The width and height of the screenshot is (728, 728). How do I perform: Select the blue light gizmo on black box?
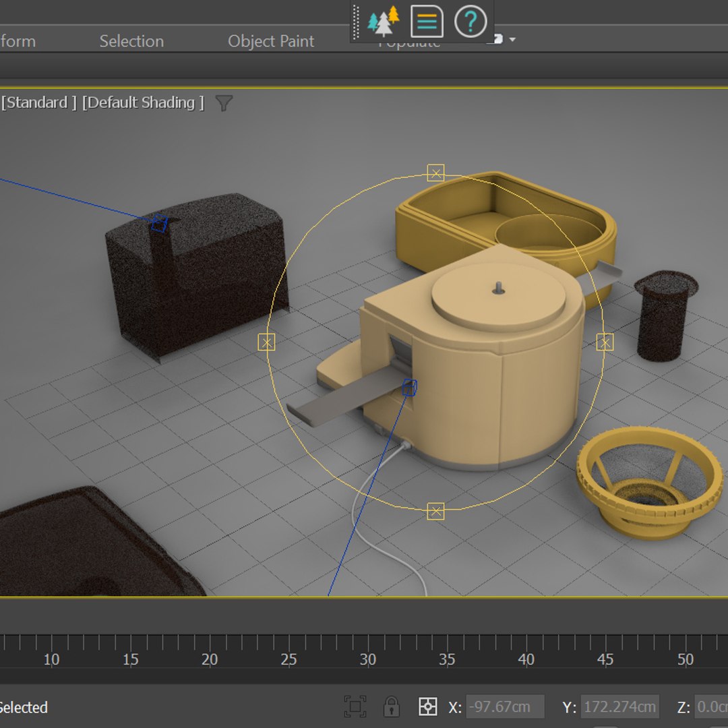coord(159,223)
